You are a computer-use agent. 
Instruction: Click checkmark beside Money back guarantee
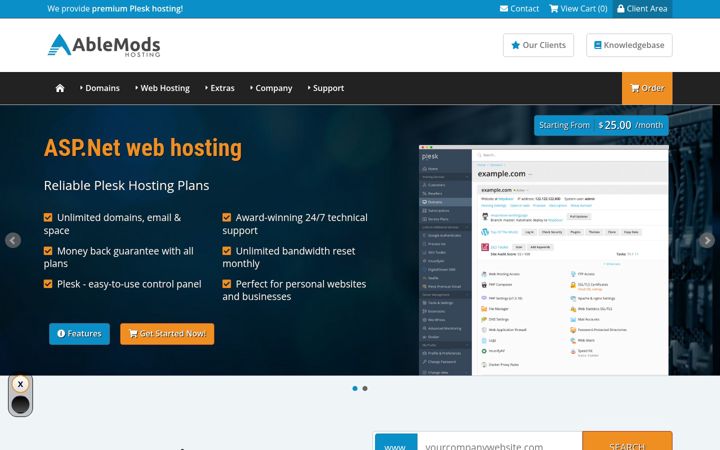coord(48,251)
